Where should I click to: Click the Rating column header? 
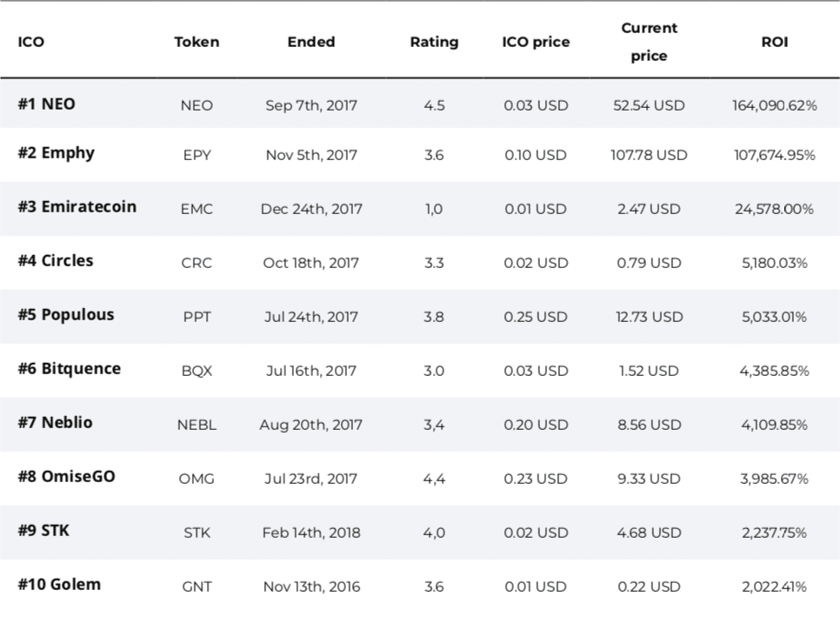coord(434,42)
